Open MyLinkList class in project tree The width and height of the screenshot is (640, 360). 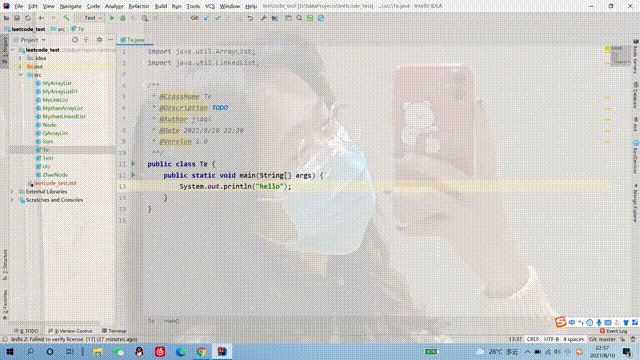pos(55,100)
